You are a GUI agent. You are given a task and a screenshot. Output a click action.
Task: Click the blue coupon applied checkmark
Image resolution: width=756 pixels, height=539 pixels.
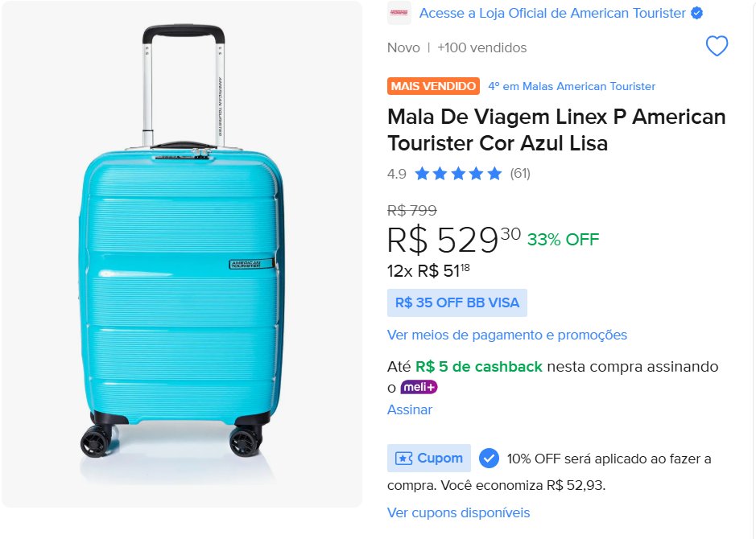pos(489,459)
